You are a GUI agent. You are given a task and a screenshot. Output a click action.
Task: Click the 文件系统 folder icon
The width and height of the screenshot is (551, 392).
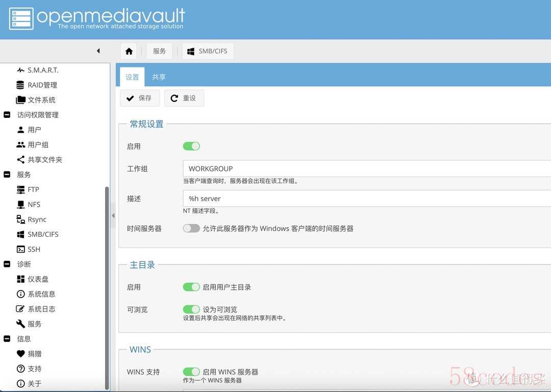click(20, 100)
